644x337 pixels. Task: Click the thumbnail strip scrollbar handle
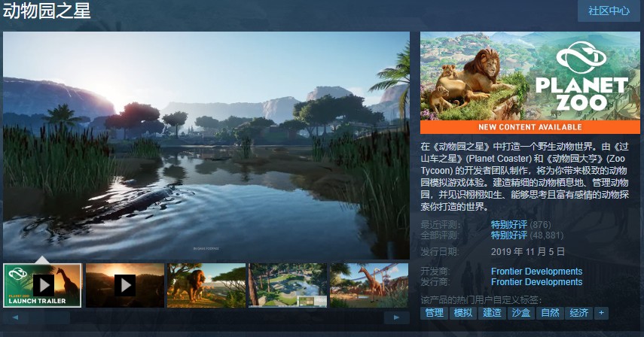[x=49, y=317]
